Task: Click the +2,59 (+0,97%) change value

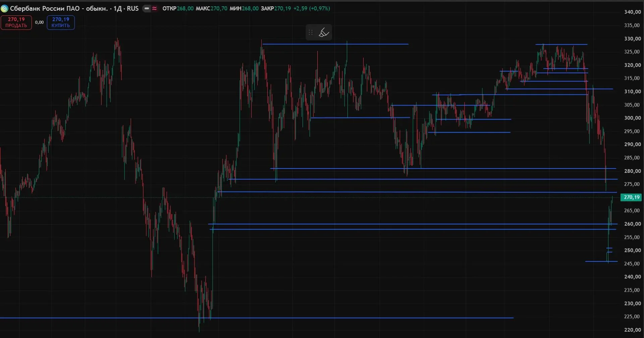Action: [312, 8]
